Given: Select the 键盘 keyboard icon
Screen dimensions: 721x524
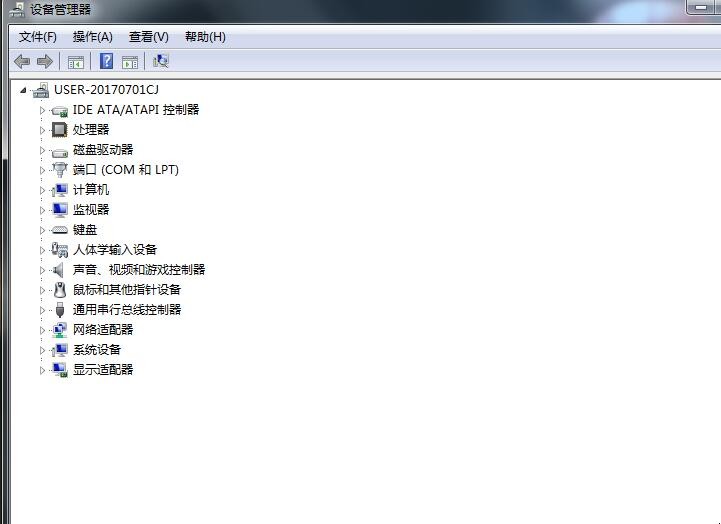Looking at the screenshot, I should (x=60, y=230).
